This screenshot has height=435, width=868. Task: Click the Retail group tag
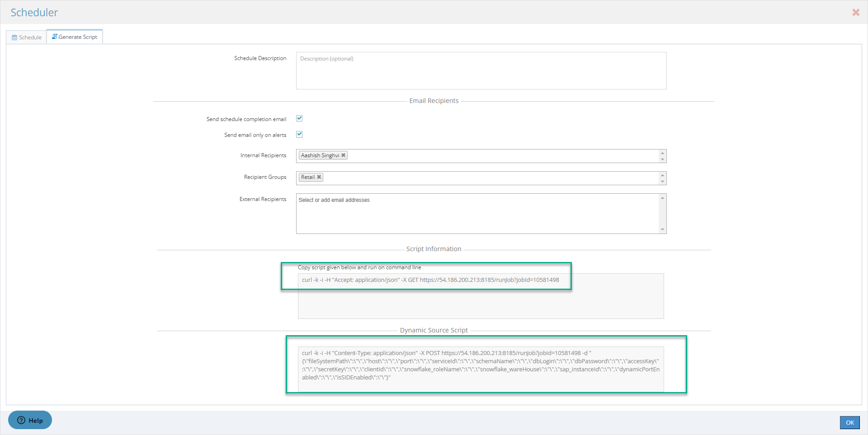(311, 177)
